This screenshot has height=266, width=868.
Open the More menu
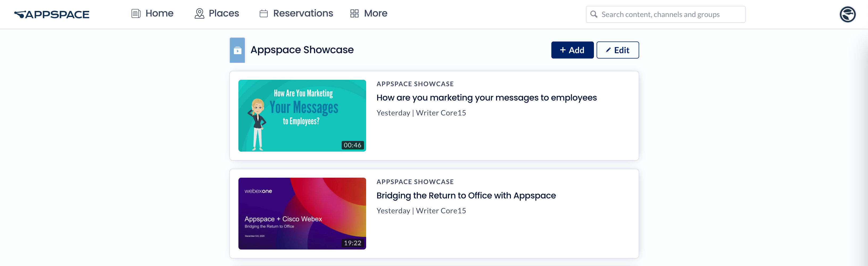click(369, 14)
